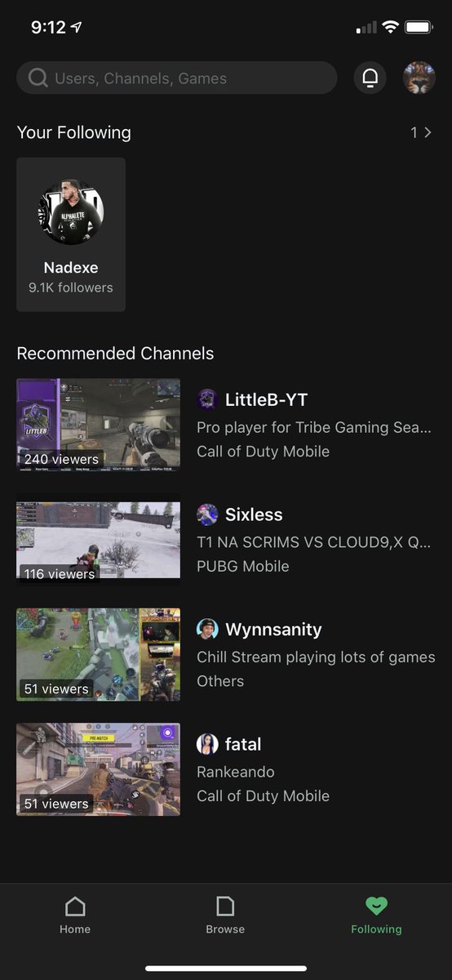This screenshot has width=452, height=980.
Task: Open Wynnsanity channel avatar icon
Action: tap(207, 630)
